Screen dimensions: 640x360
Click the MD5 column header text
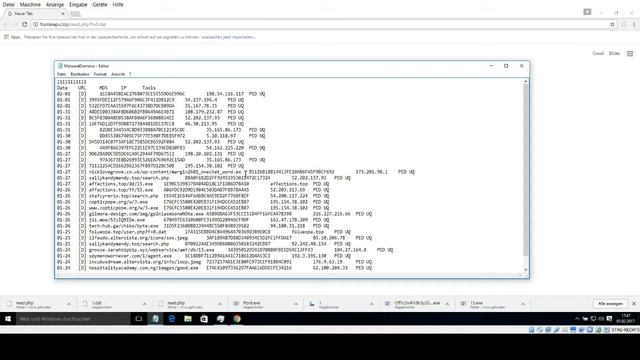[x=104, y=88]
